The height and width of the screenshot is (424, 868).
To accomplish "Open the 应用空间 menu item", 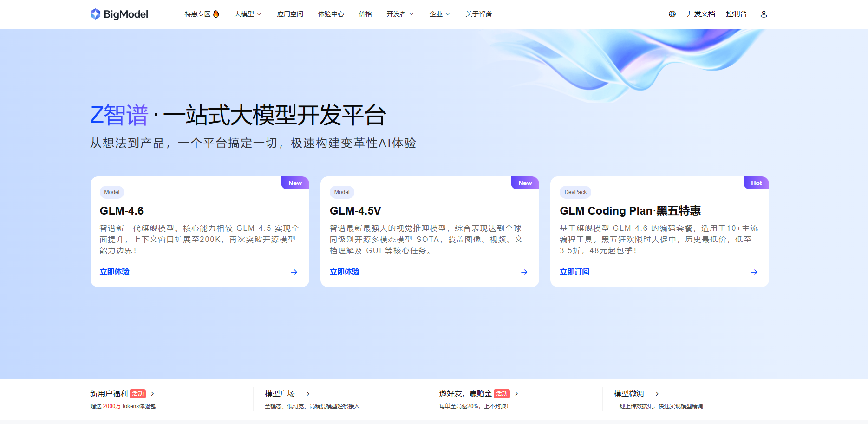I will 290,14.
